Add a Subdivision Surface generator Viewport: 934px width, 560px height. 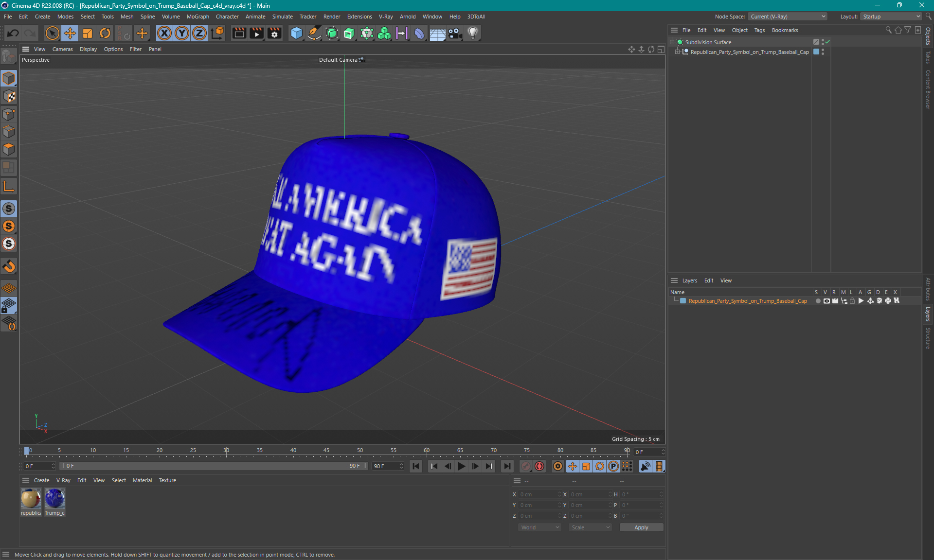tap(332, 33)
